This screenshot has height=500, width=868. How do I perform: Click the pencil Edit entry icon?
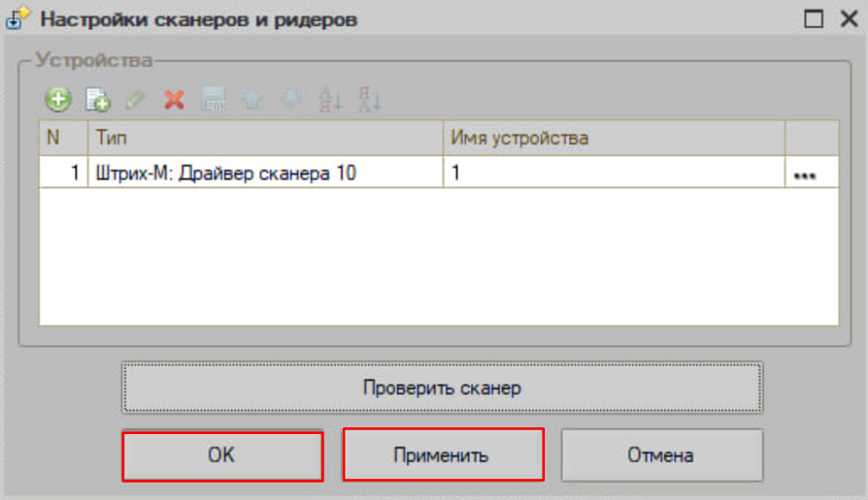point(135,100)
